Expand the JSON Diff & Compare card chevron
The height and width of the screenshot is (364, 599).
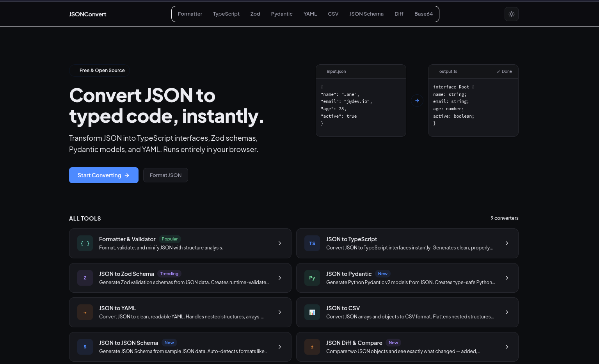[507, 347]
